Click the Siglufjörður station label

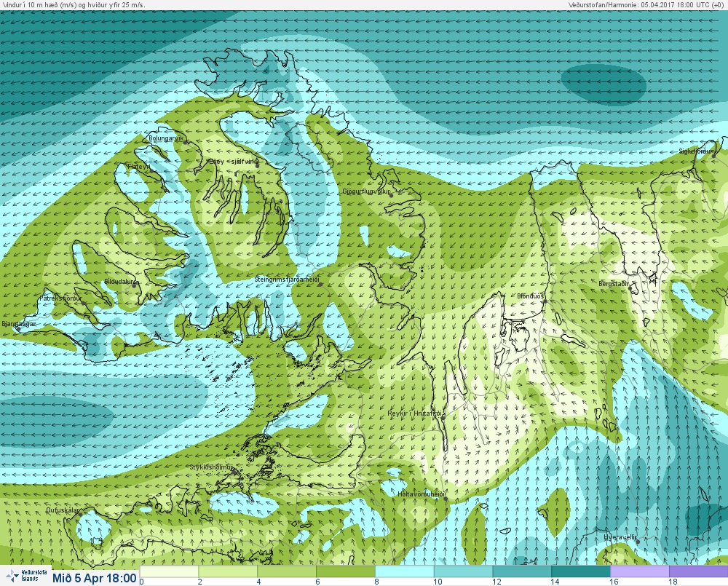[695, 151]
